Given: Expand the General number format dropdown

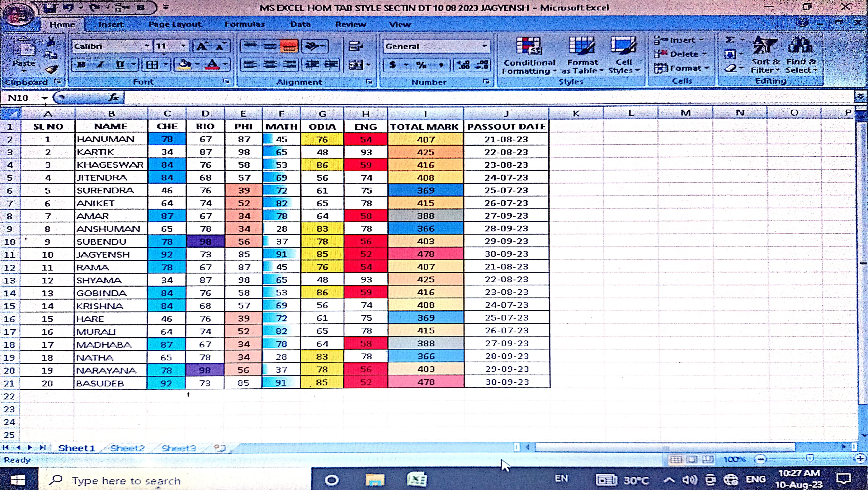Looking at the screenshot, I should point(484,46).
